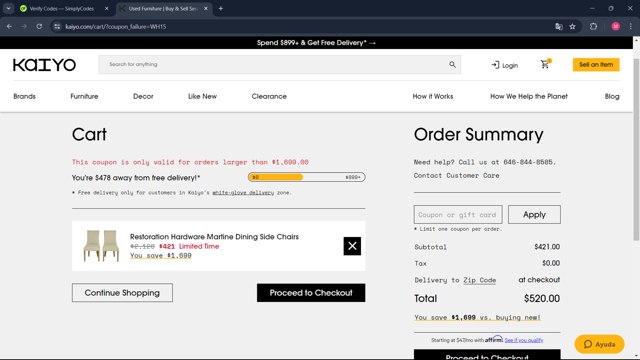Click the Spend $899+ free delivery banner
Viewport: 640px width, 360px height.
click(x=316, y=42)
